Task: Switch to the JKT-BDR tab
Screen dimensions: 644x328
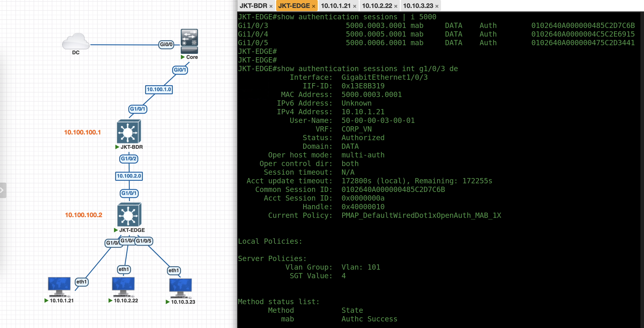Action: click(253, 6)
